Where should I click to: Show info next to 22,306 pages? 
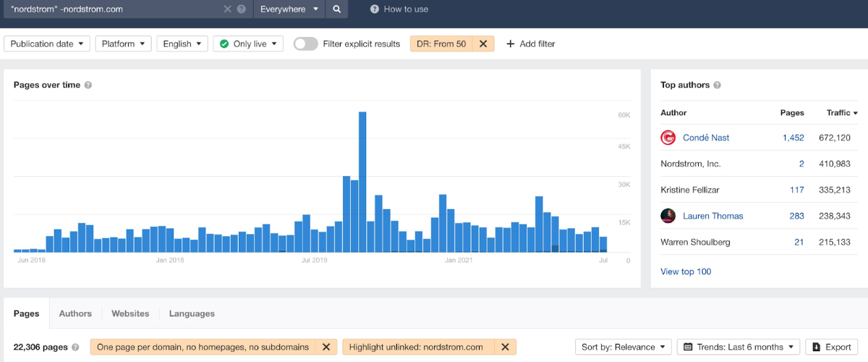coord(75,348)
